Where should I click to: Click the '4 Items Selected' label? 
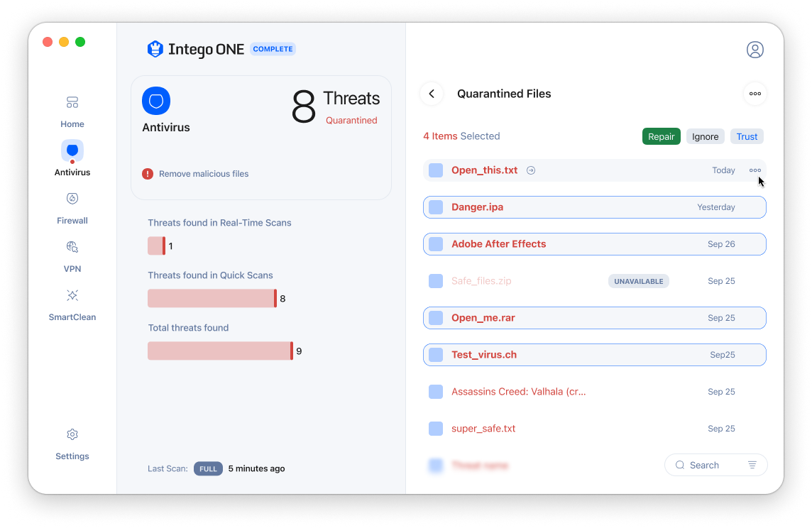[x=461, y=136]
